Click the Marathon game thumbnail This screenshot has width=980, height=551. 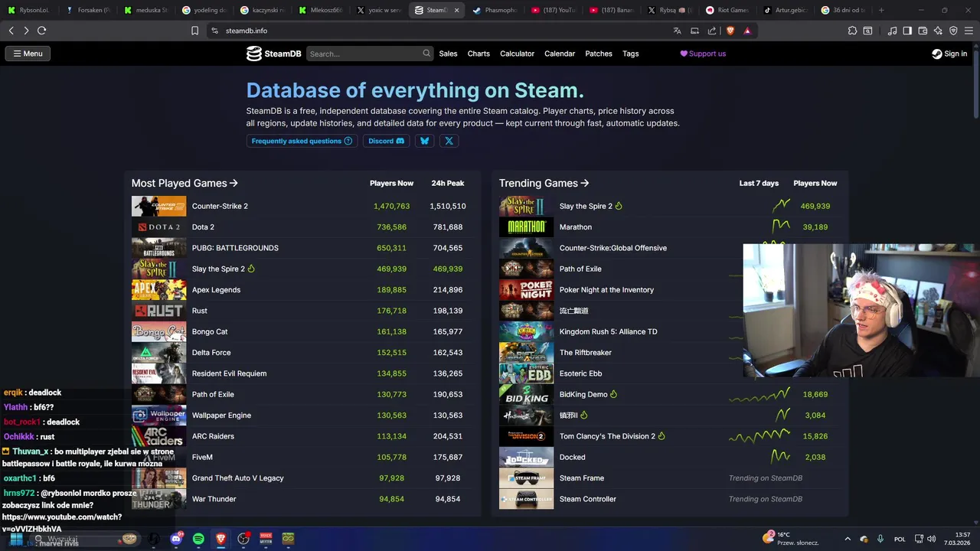526,227
